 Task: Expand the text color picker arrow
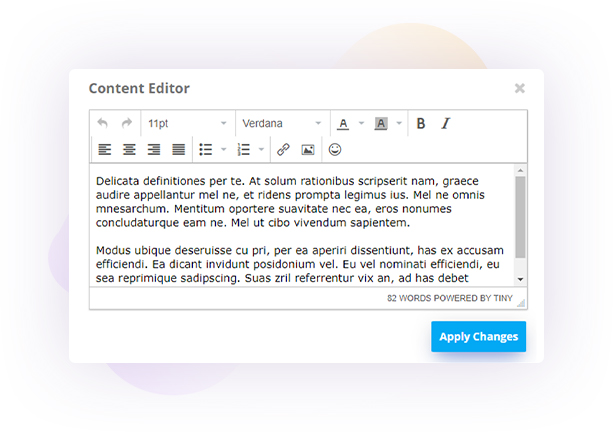[361, 124]
